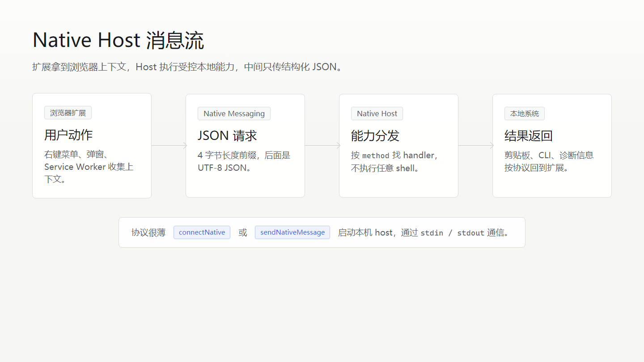Click the sendNativeMessage code chip

point(292,232)
